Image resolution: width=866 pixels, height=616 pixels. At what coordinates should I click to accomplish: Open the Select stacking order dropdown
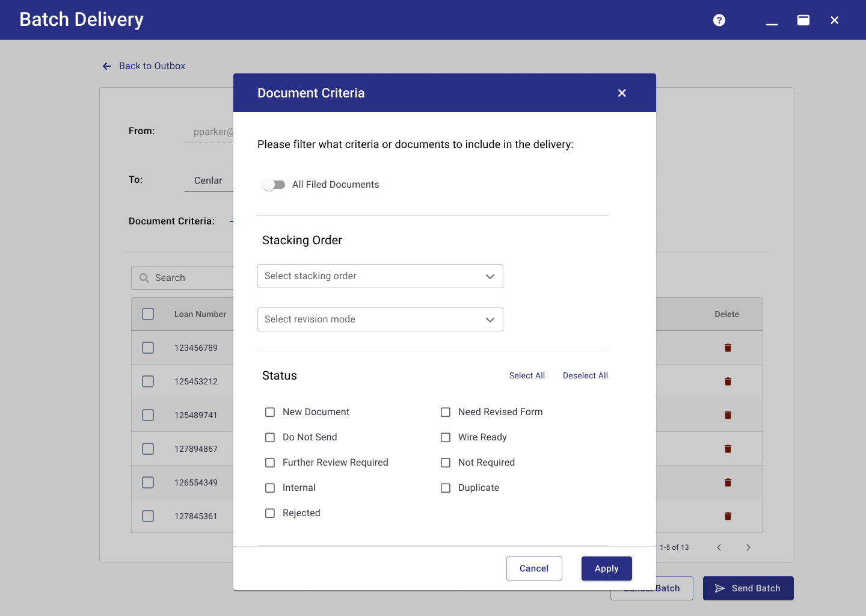pos(380,276)
